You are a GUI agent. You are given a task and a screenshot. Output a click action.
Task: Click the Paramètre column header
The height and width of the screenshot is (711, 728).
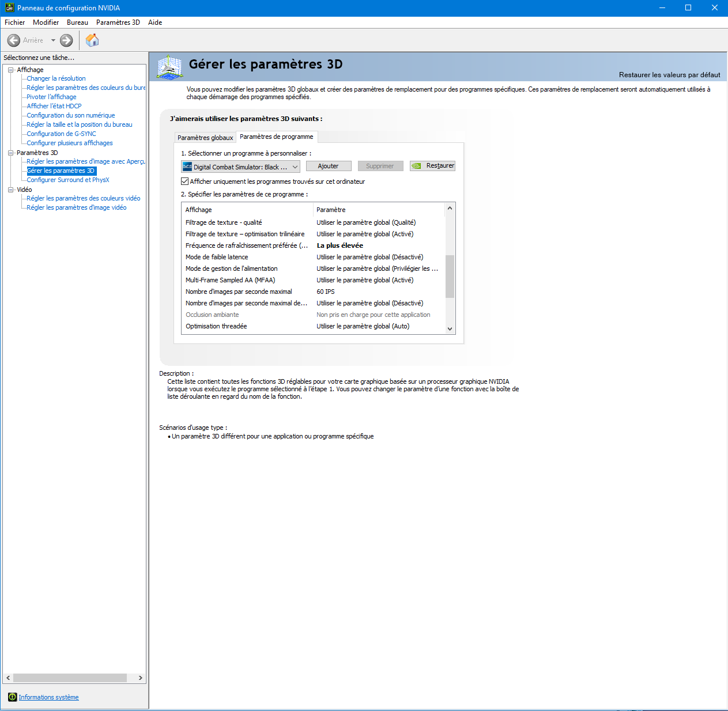pos(379,210)
